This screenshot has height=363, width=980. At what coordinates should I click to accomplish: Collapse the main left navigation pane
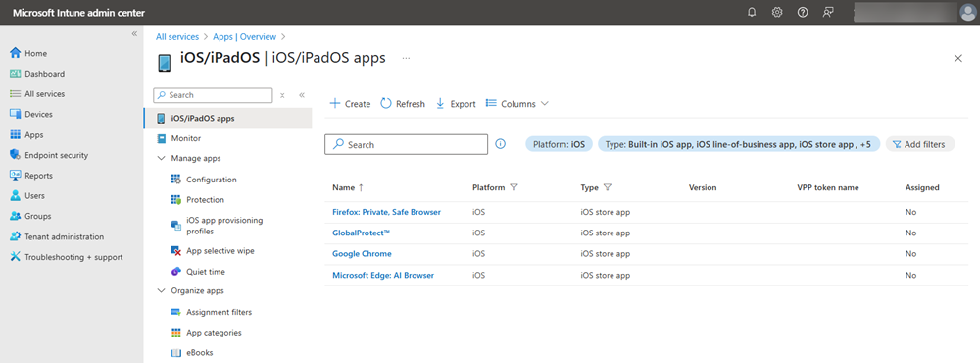click(134, 33)
